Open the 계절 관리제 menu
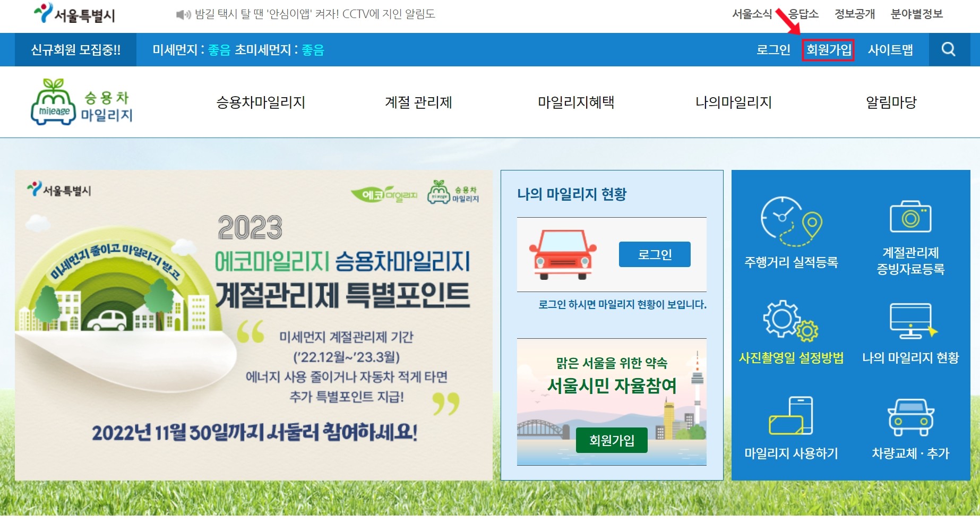Image resolution: width=980 pixels, height=531 pixels. (418, 102)
